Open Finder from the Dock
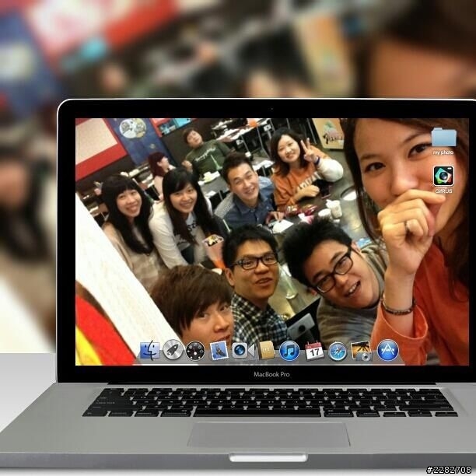 (149, 351)
